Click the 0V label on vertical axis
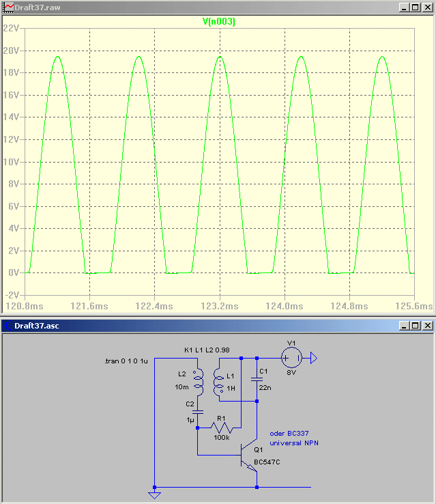 click(14, 273)
